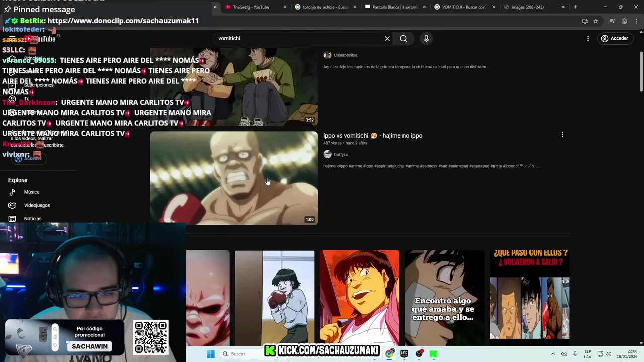This screenshot has height=362, width=644.
Task: Click the DoffyLx channel avatar
Action: pos(327,154)
